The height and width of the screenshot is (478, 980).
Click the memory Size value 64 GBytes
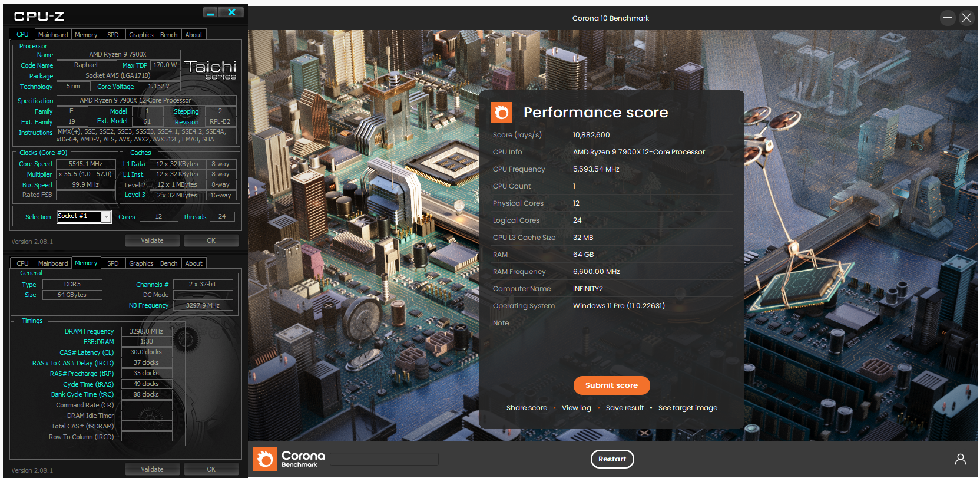pos(72,295)
